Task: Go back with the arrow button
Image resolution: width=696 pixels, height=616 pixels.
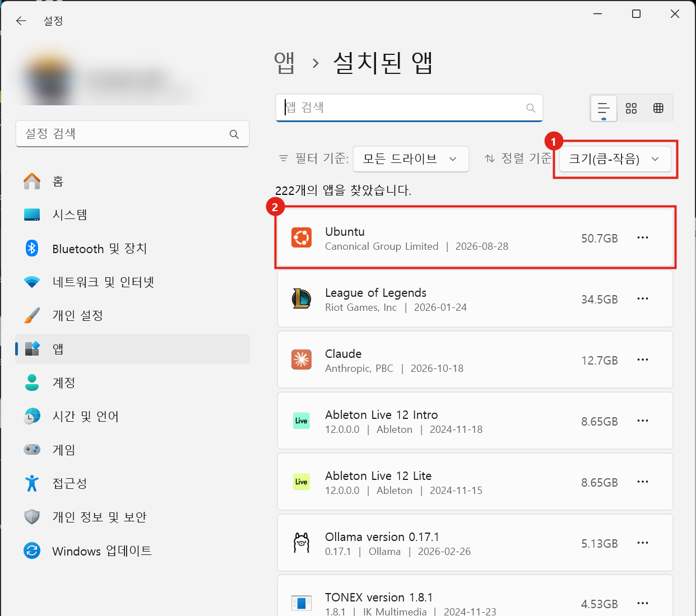Action: pos(21,21)
